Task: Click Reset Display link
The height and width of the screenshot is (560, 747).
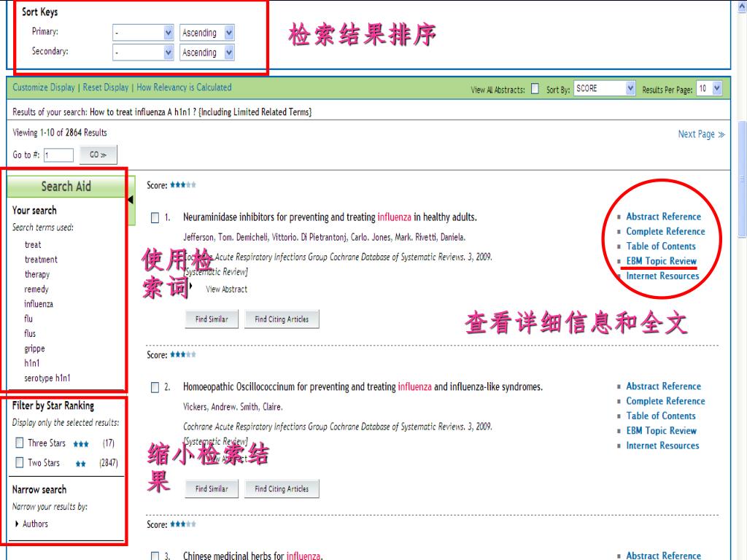Action: coord(106,87)
